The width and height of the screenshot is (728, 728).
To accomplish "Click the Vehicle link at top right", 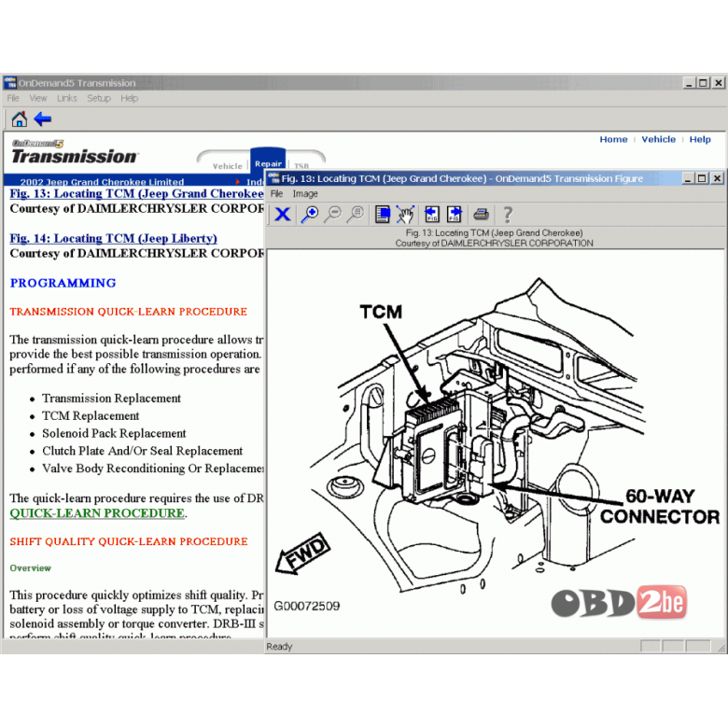I will click(658, 139).
